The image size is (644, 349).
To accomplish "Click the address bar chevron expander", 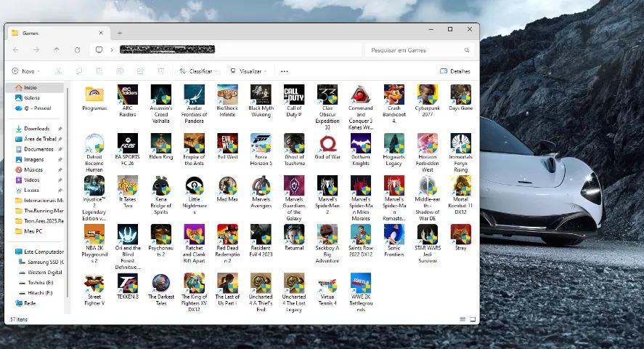I will tap(112, 49).
